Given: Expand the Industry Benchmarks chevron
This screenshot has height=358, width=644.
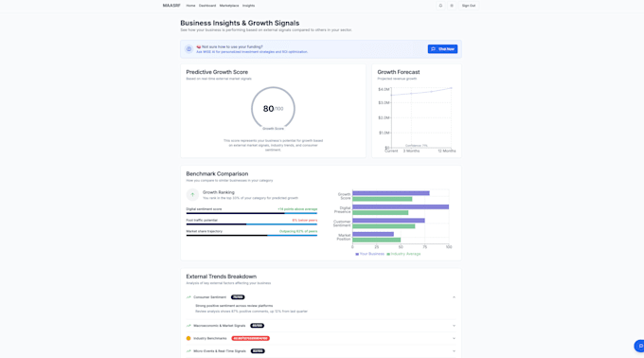Looking at the screenshot, I should click(x=454, y=338).
